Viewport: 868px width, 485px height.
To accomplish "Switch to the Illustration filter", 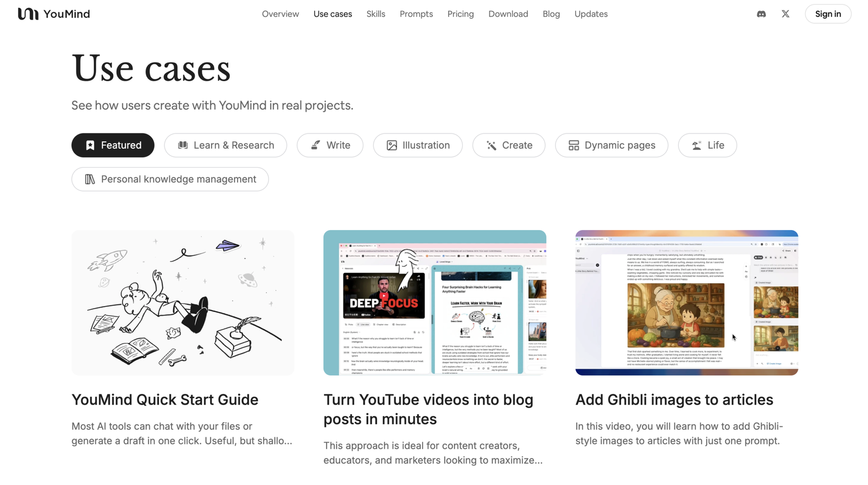I will pos(418,145).
